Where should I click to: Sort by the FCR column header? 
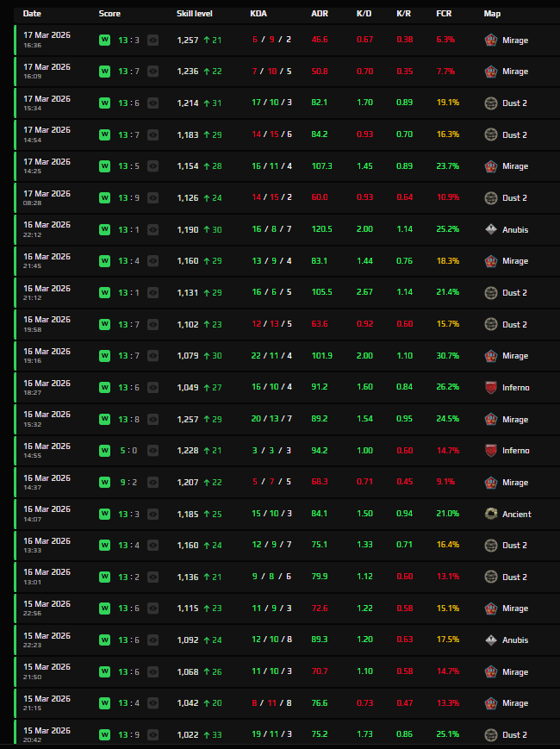pyautogui.click(x=444, y=14)
